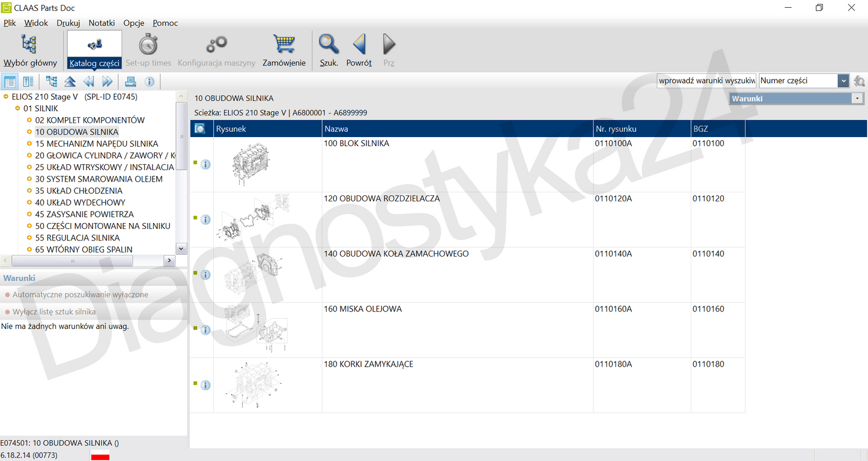
Task: Click the double up-arrow level-up icon
Action: click(70, 82)
